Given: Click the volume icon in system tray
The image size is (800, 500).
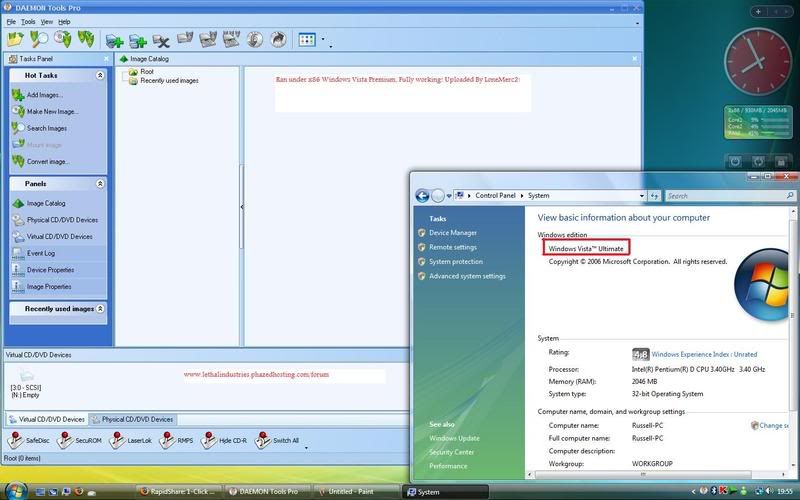Looking at the screenshot, I should click(768, 492).
